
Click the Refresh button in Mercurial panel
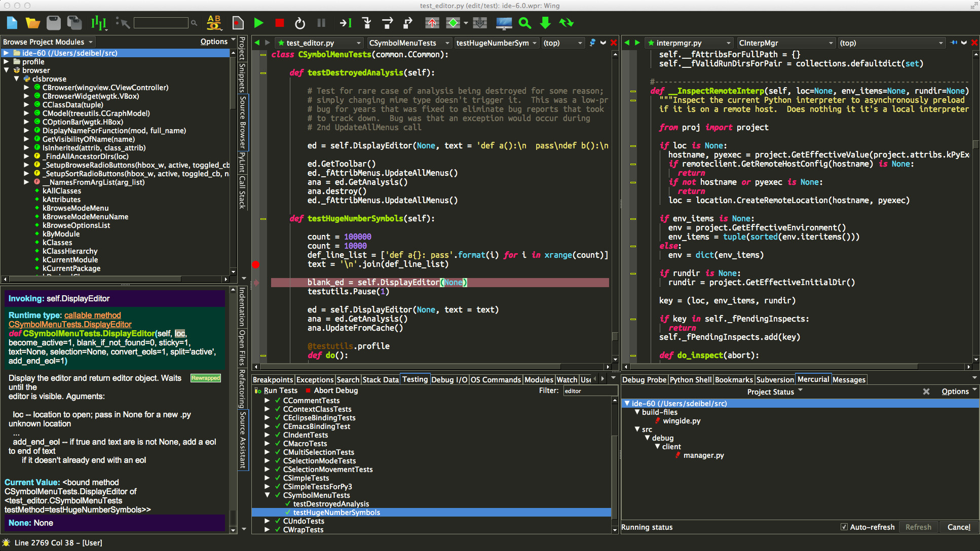pos(918,527)
